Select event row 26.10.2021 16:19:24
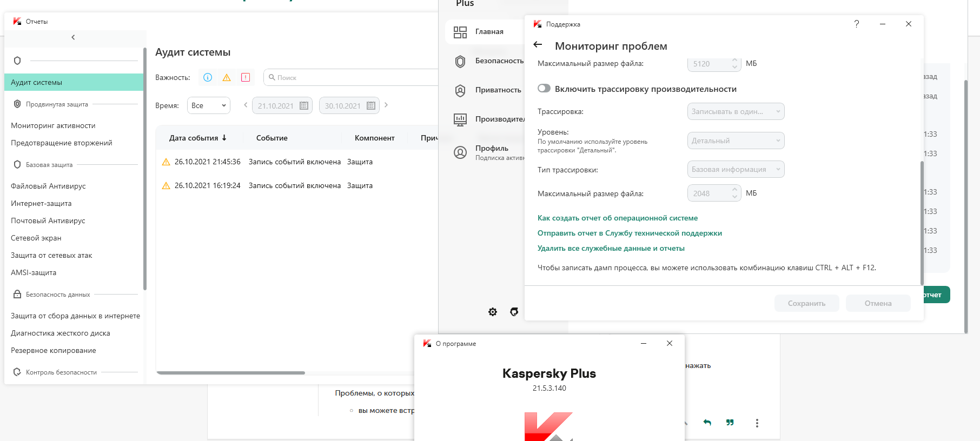This screenshot has height=441, width=980. click(297, 185)
